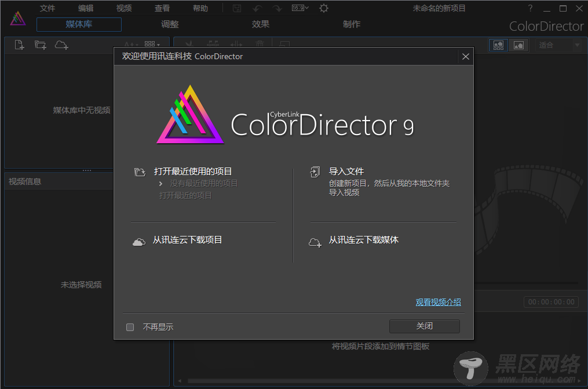588x389 pixels.
Task: Click the ColorDirector logo at top-left
Action: click(17, 19)
